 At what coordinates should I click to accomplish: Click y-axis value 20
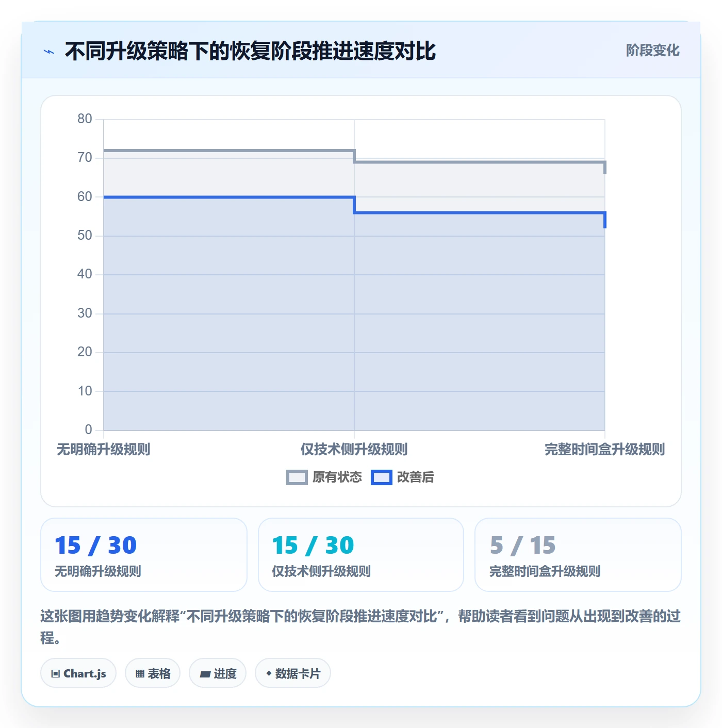[85, 352]
